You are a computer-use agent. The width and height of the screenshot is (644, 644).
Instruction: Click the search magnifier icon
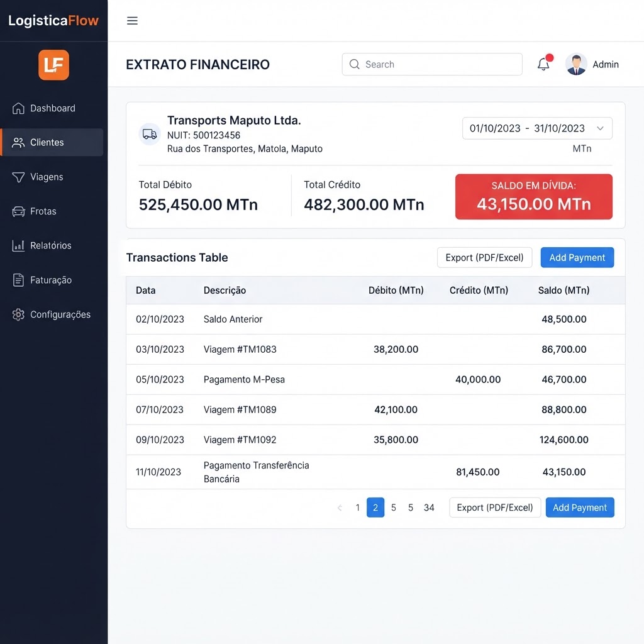point(355,64)
